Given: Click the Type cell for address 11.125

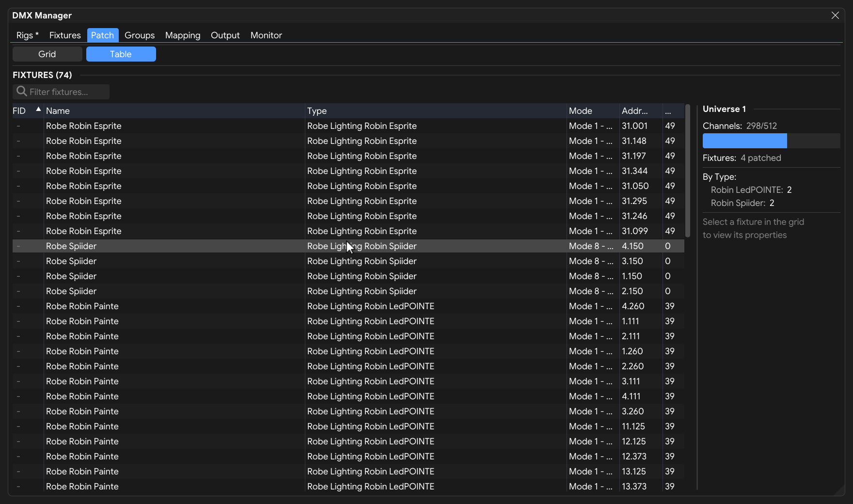Looking at the screenshot, I should 436,426.
